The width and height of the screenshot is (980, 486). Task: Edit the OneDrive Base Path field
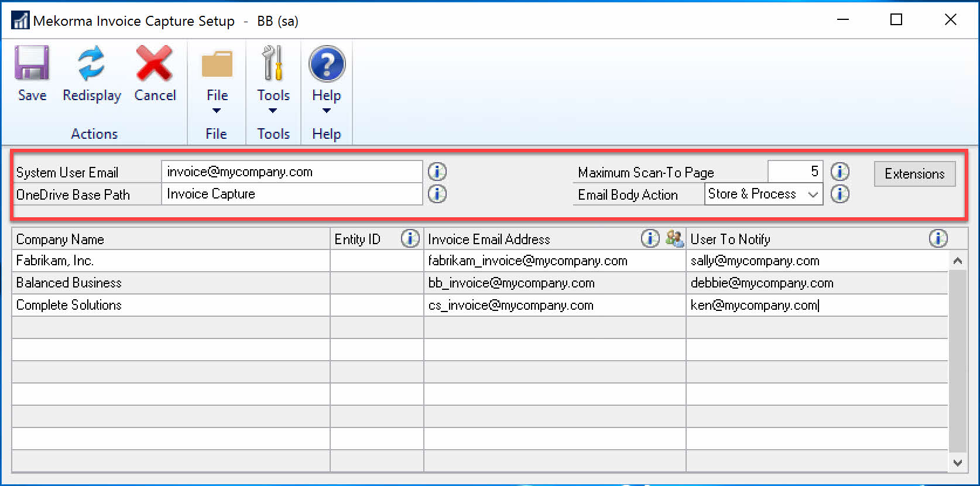292,194
